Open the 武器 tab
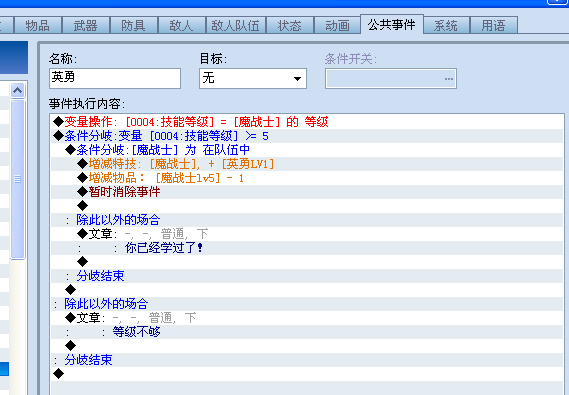This screenshot has height=395, width=569. [x=86, y=25]
